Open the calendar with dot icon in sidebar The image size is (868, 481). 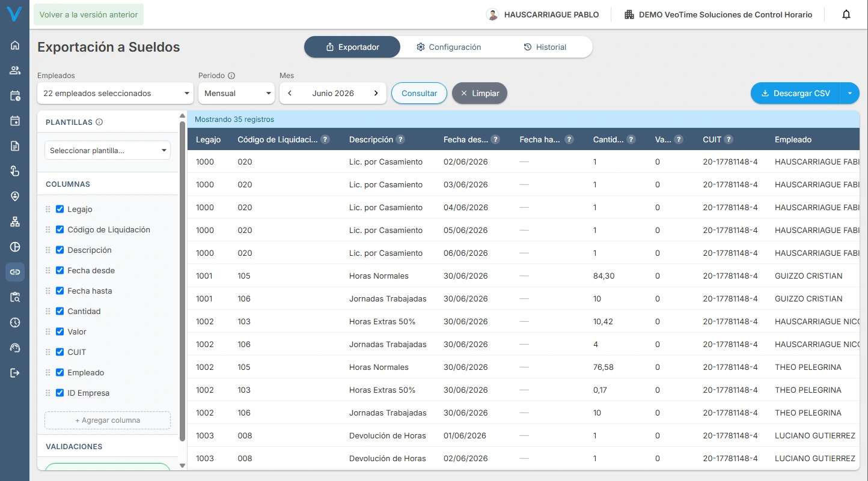pyautogui.click(x=15, y=121)
